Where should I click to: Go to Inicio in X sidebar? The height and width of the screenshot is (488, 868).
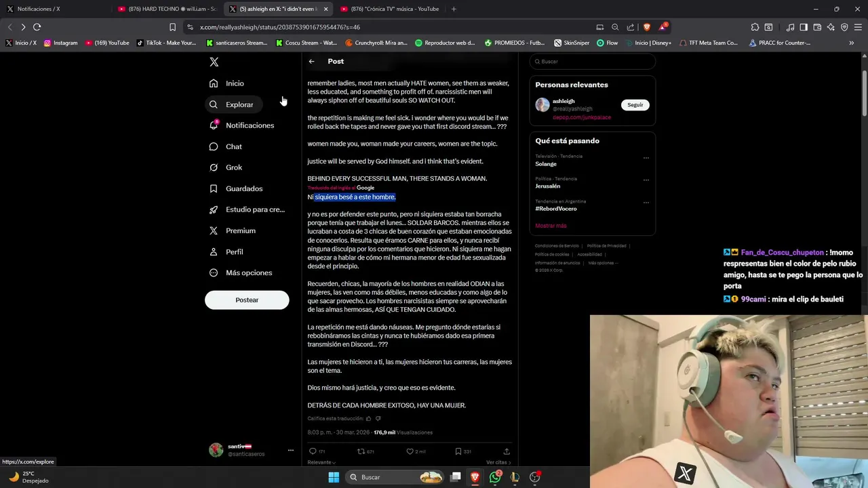226,83
